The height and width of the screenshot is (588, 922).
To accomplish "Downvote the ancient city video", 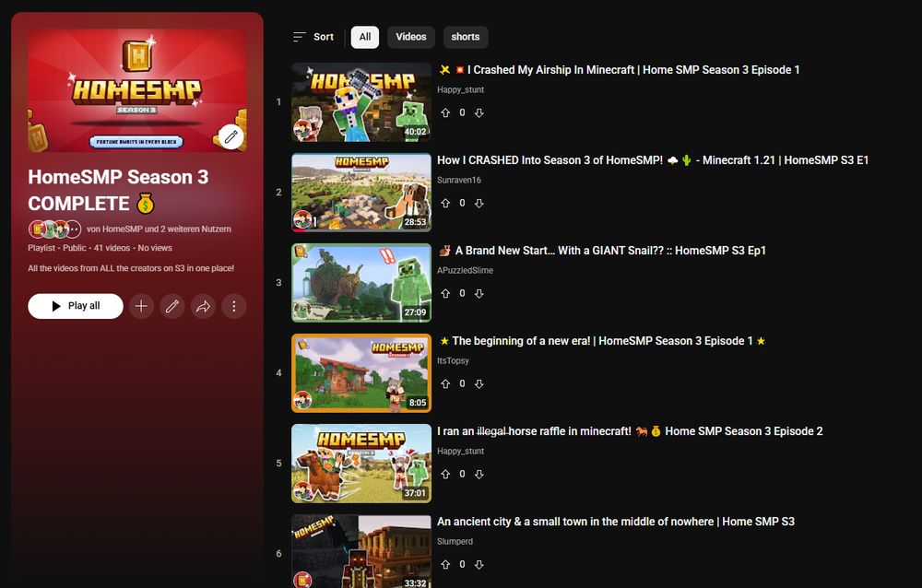I will [x=479, y=564].
